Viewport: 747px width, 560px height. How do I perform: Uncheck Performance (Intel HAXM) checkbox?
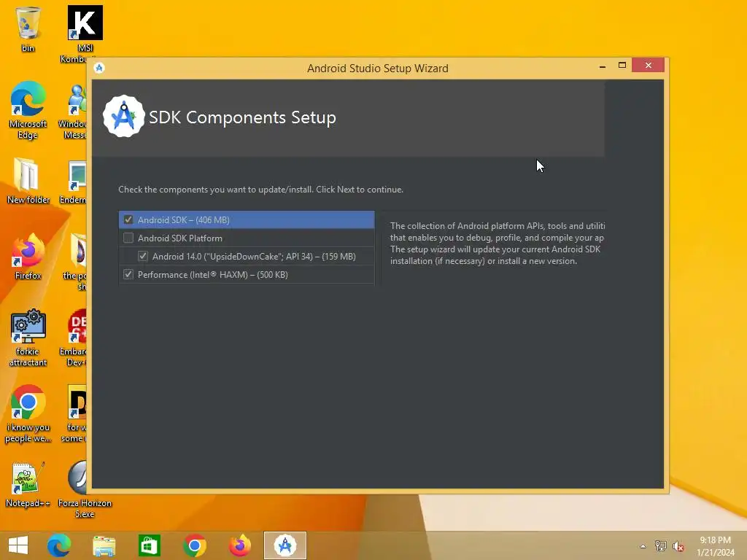coord(128,274)
